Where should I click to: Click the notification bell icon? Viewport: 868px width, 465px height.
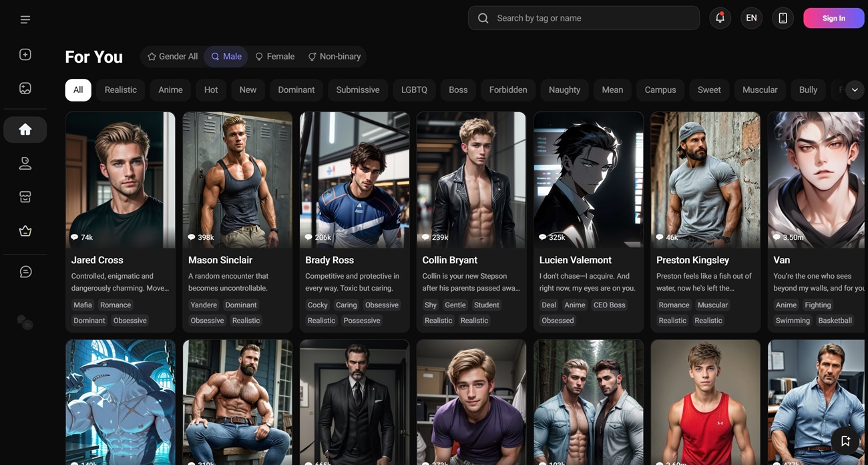click(720, 18)
